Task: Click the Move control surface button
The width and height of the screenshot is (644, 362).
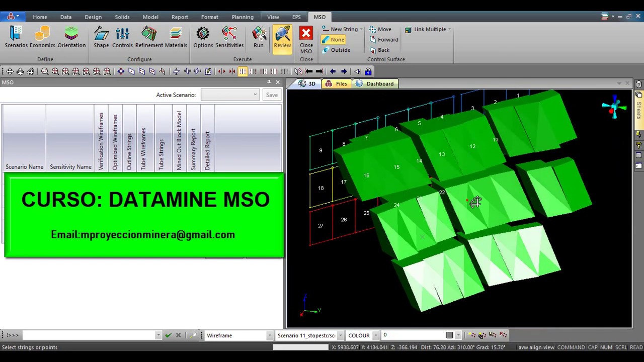Action: tap(380, 29)
